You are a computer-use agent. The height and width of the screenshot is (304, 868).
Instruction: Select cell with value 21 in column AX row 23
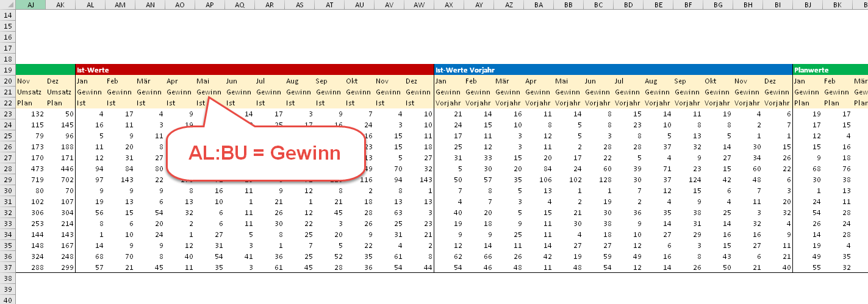point(448,114)
